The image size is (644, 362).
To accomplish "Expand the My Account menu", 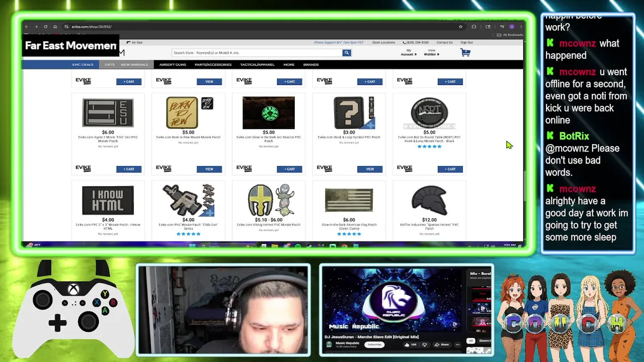I will (x=409, y=52).
